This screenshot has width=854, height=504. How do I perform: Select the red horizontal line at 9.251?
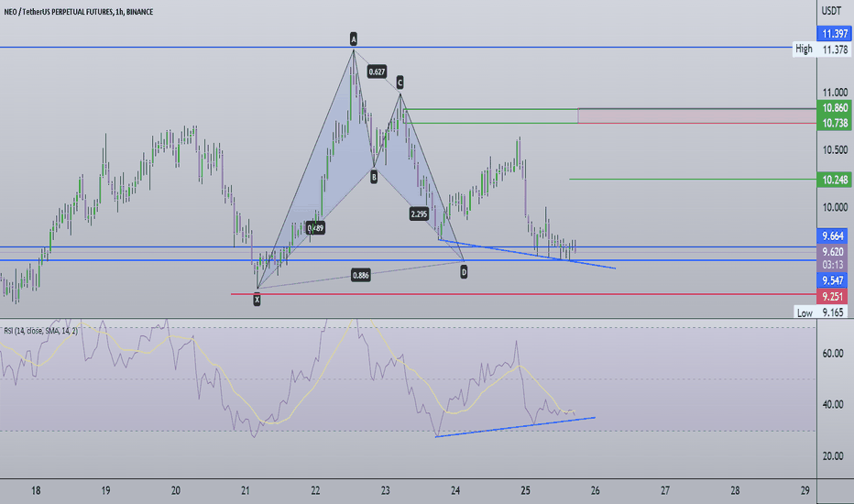(523, 294)
